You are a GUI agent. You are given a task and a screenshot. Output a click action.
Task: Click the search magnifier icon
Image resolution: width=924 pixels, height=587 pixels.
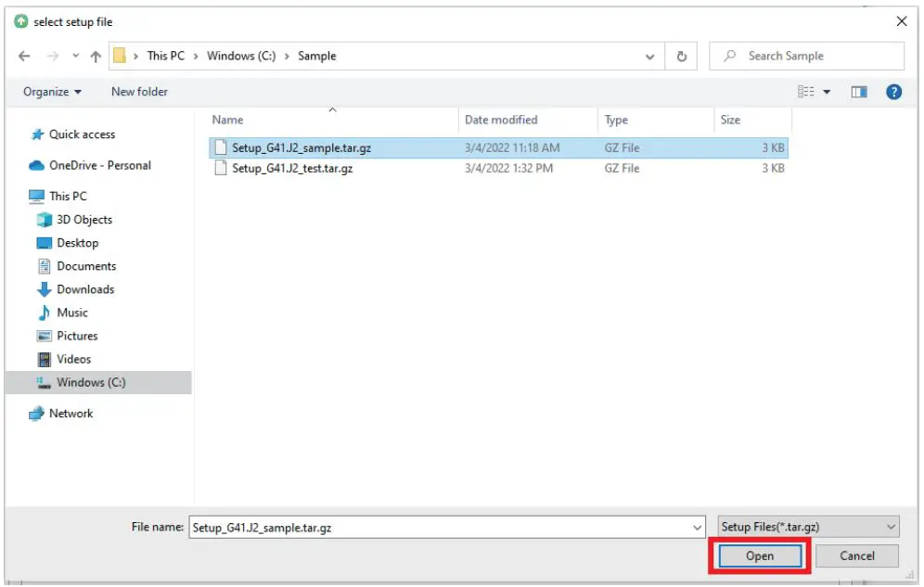point(729,56)
